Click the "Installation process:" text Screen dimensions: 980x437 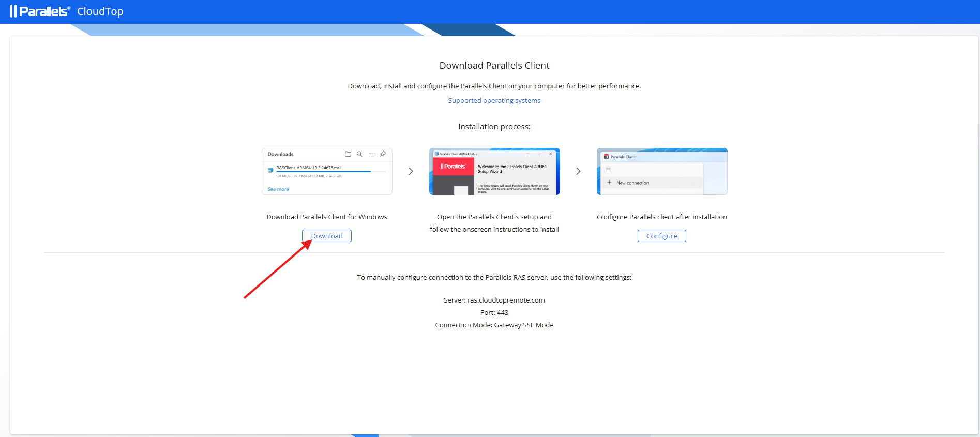click(494, 127)
